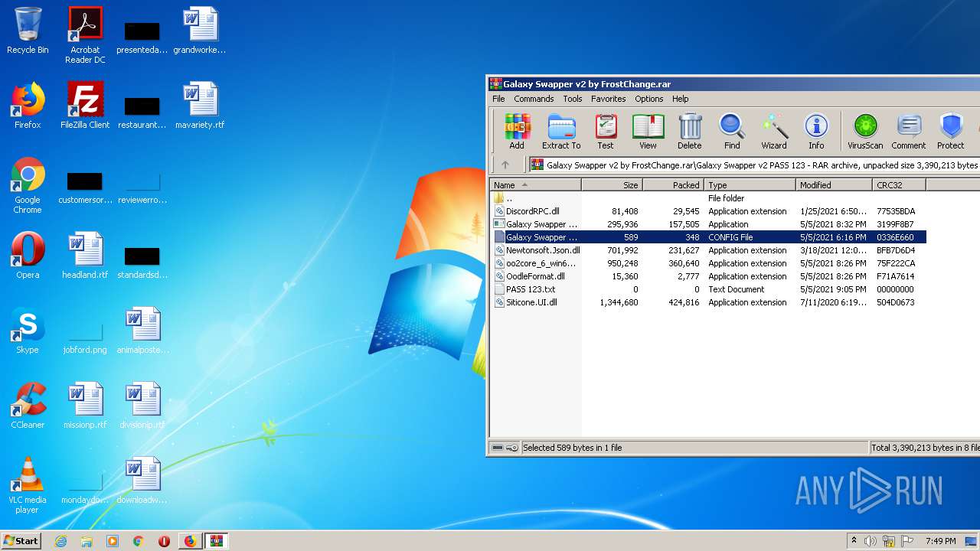Image resolution: width=980 pixels, height=551 pixels.
Task: Open the Find magnifier tool
Action: [732, 131]
